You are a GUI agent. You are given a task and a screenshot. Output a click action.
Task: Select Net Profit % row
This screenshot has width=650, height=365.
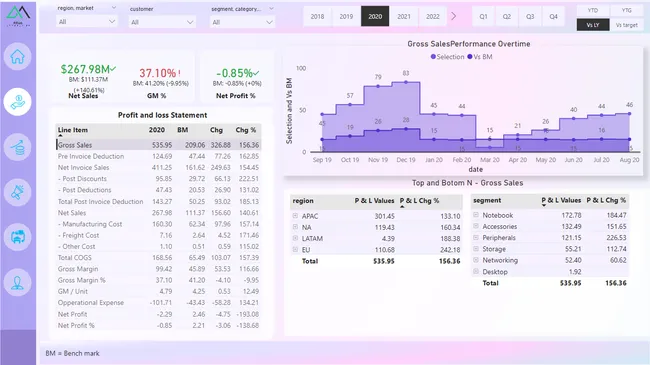[158, 325]
